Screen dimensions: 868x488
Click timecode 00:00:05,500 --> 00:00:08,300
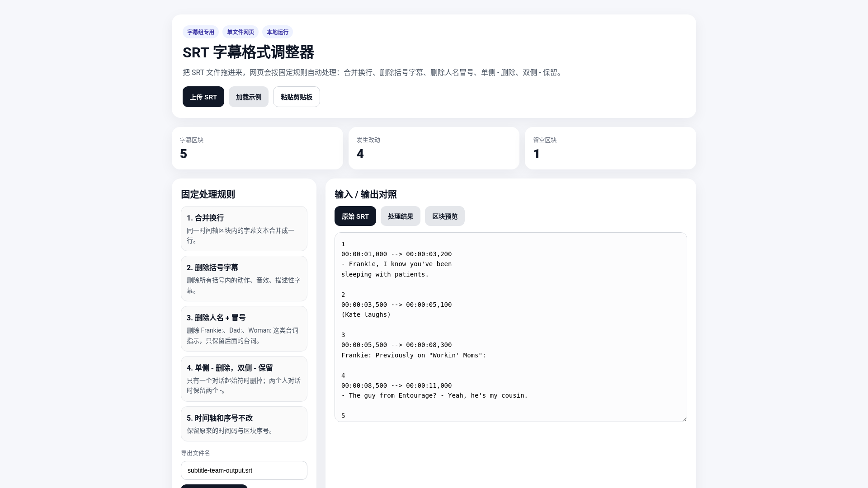[396, 345]
